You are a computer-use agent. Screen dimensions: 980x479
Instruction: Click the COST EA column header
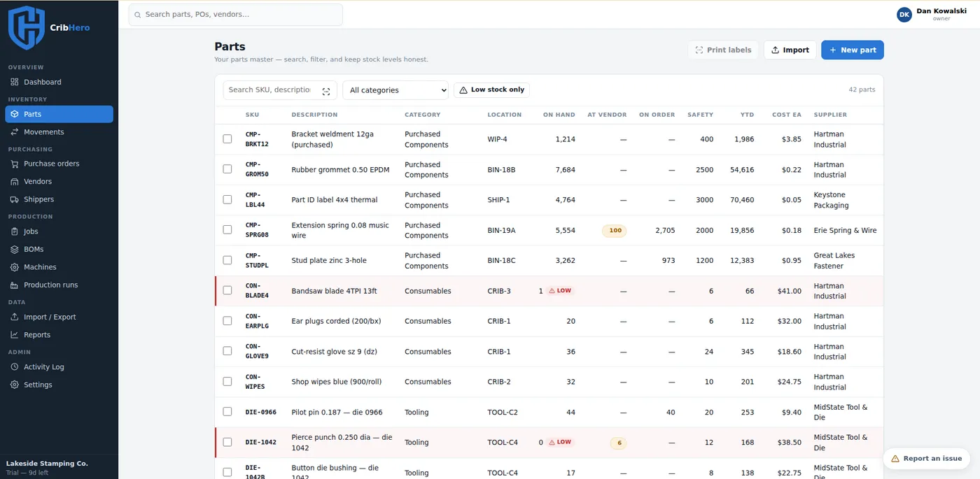coord(787,115)
